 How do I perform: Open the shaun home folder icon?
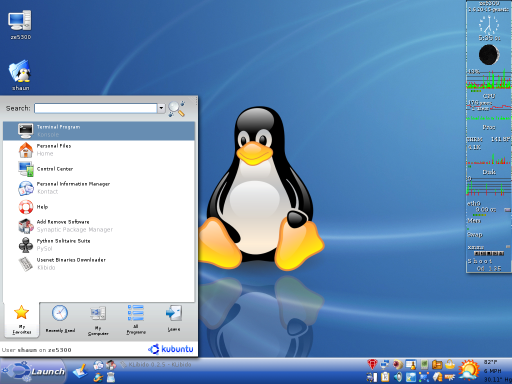coord(20,75)
